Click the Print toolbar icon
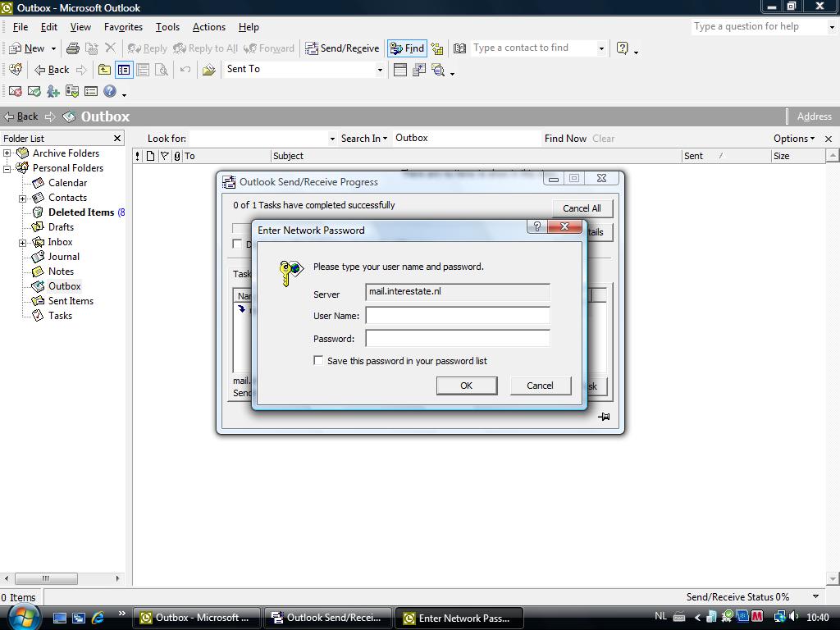 click(x=73, y=48)
